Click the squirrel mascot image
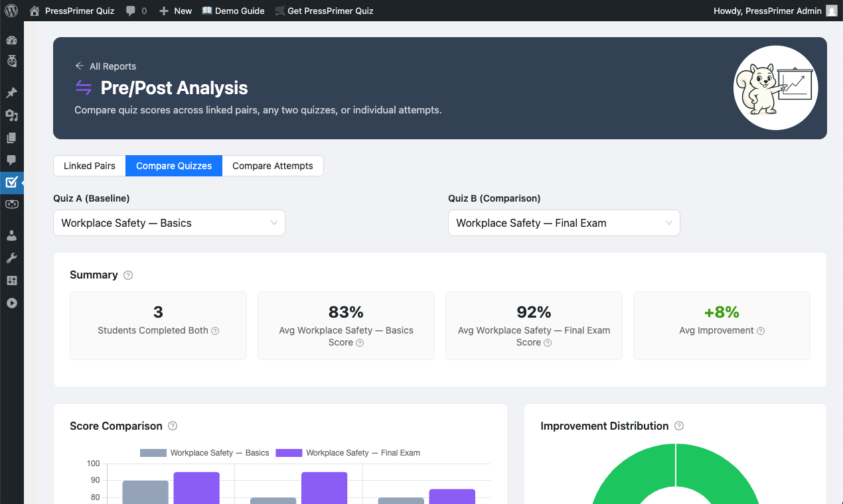 (x=776, y=88)
